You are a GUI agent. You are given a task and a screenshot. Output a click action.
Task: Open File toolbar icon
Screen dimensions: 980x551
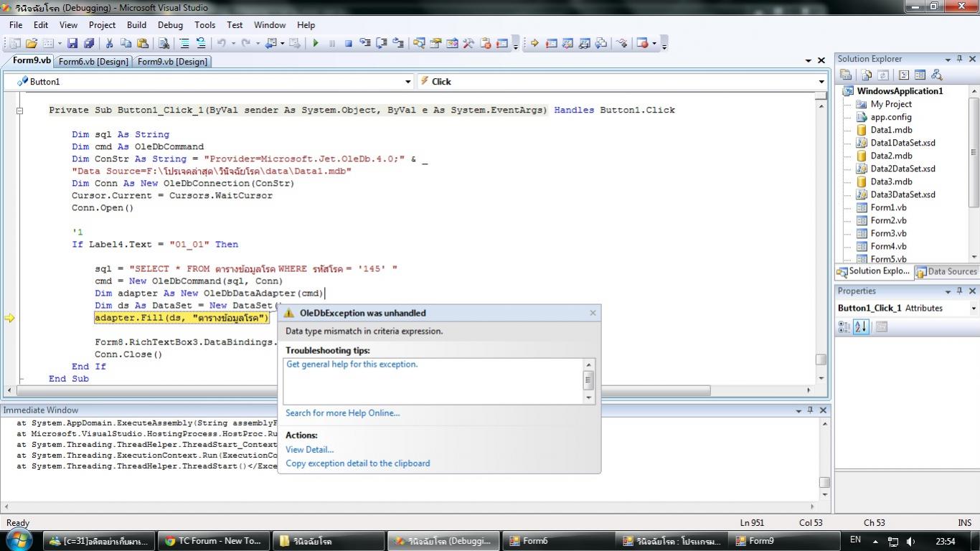pos(32,43)
